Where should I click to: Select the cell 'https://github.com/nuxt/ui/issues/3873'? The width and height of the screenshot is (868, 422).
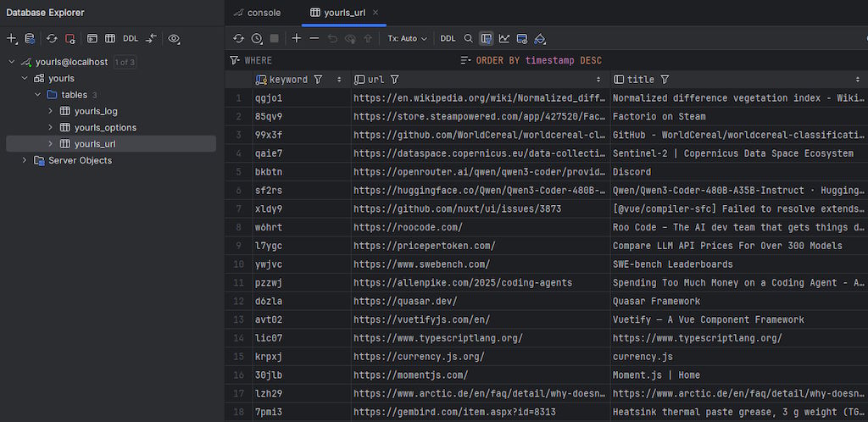tap(481, 209)
